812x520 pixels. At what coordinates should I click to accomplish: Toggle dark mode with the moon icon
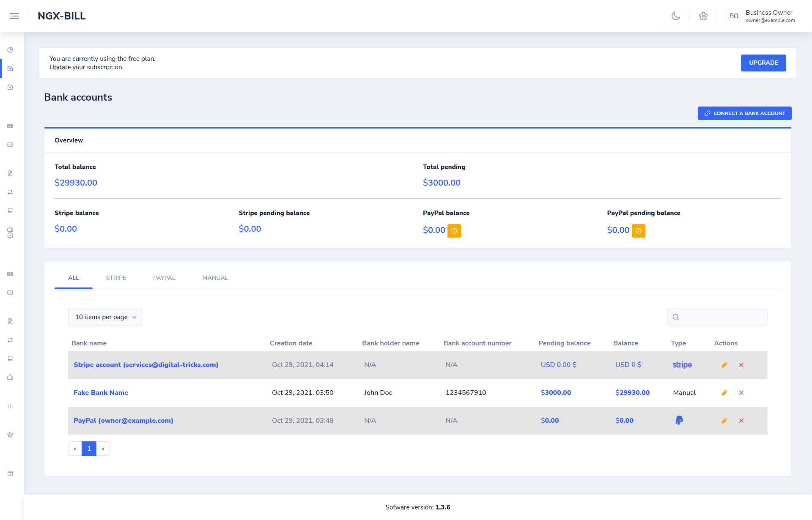(675, 16)
